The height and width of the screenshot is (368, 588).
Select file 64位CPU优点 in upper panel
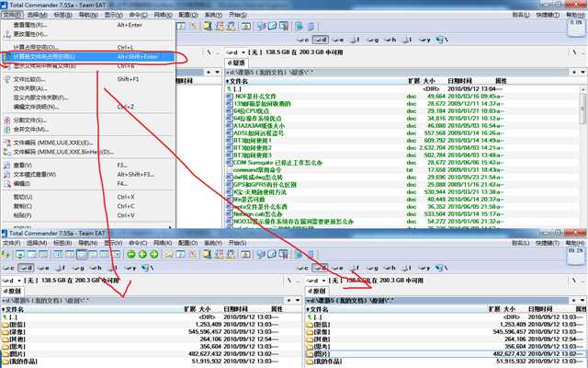[x=247, y=111]
